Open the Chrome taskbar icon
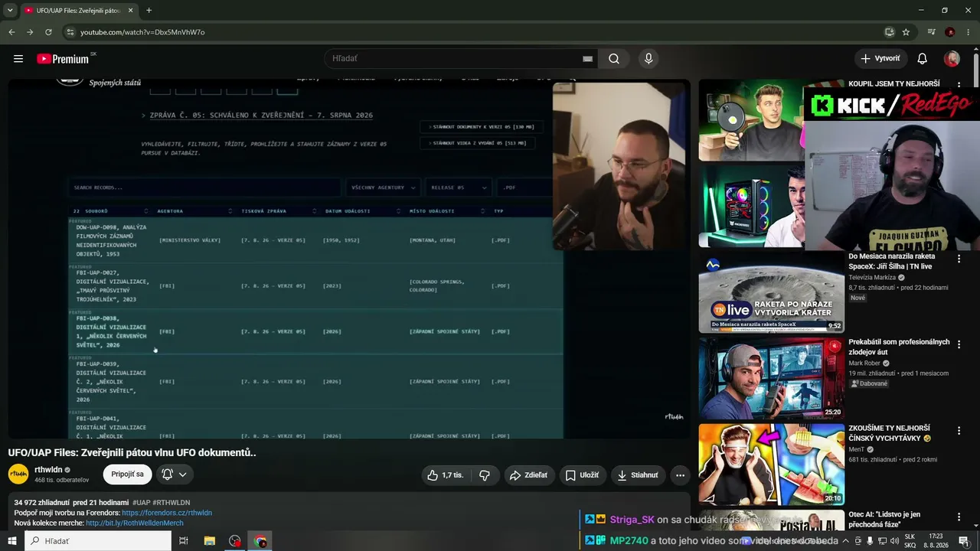The image size is (980, 551). [260, 541]
